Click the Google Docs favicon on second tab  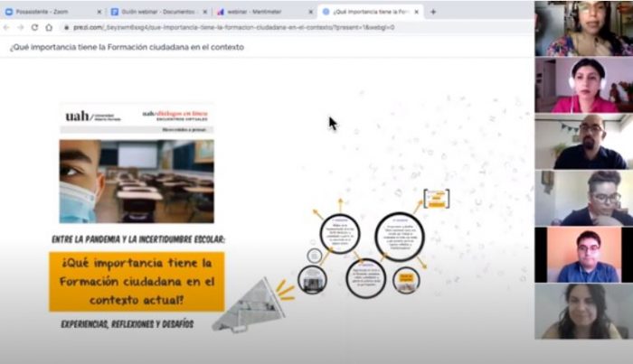(x=115, y=12)
